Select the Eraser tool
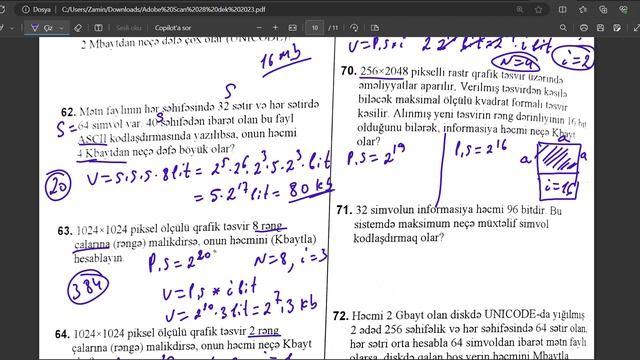Viewport: 640px width, 360px height. tap(78, 28)
